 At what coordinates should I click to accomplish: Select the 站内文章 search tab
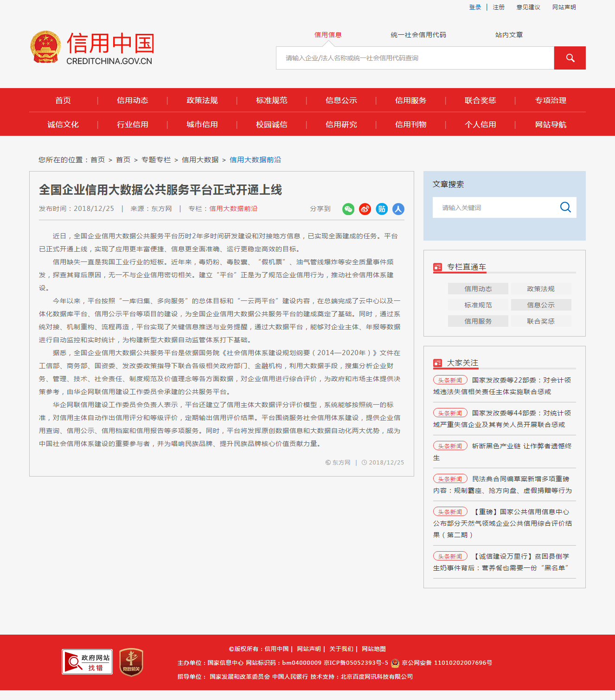pyautogui.click(x=509, y=35)
